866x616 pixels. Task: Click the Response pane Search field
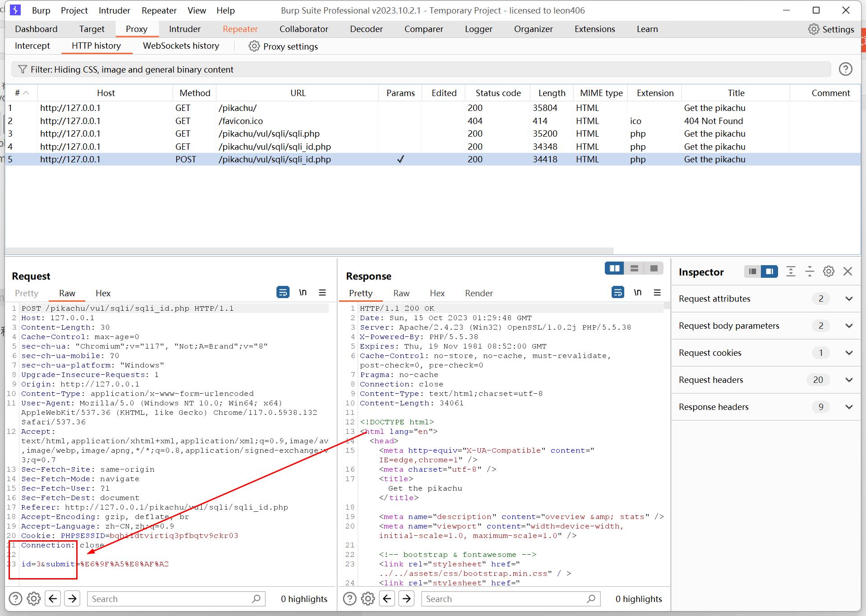pos(511,598)
